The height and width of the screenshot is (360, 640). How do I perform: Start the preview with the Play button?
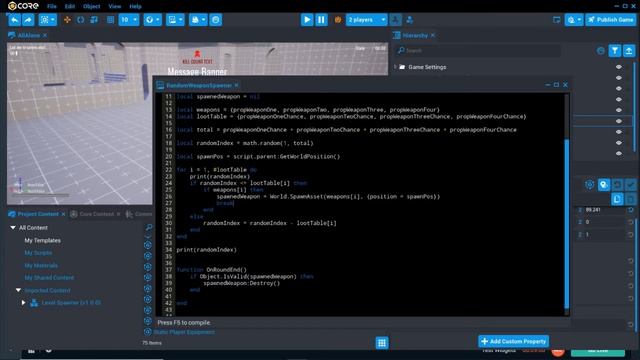pyautogui.click(x=307, y=20)
